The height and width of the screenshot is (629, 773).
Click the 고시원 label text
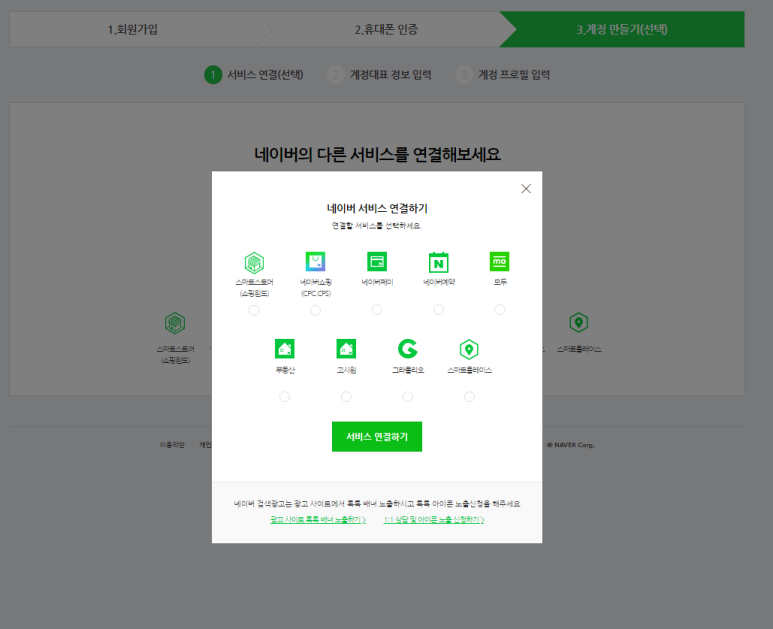pyautogui.click(x=346, y=370)
